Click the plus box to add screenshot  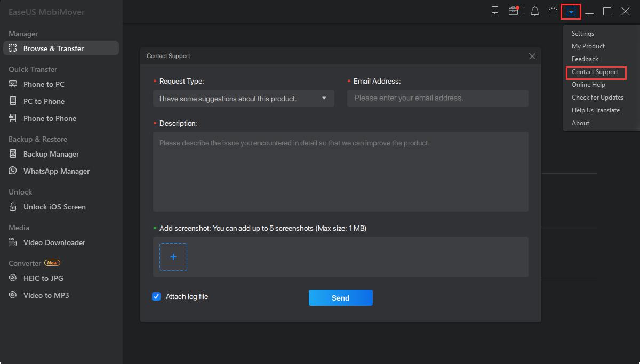(173, 257)
